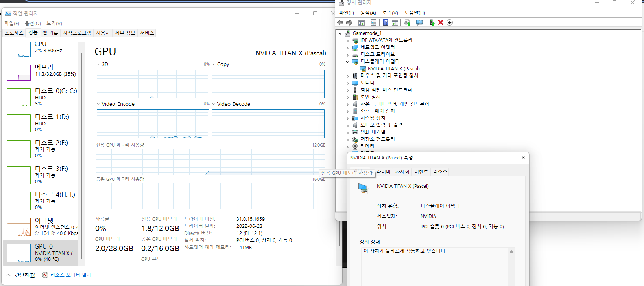Open the 파일(F) menu in Task Manager
644x286 pixels.
pos(12,23)
